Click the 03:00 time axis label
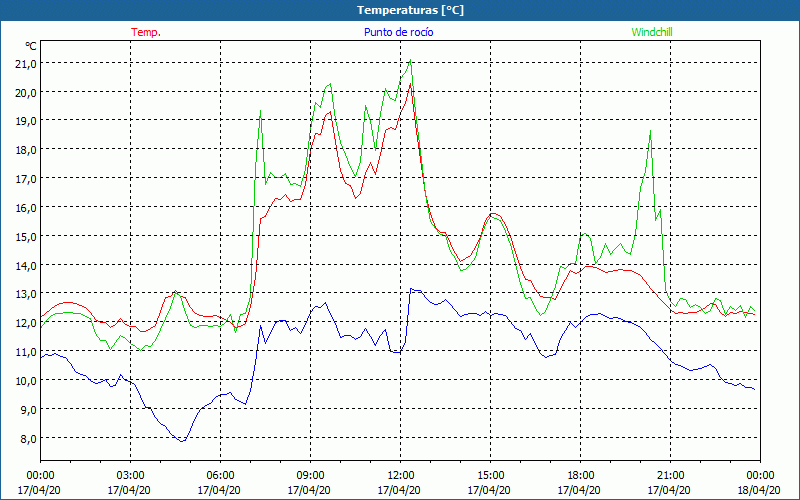 coord(130,476)
